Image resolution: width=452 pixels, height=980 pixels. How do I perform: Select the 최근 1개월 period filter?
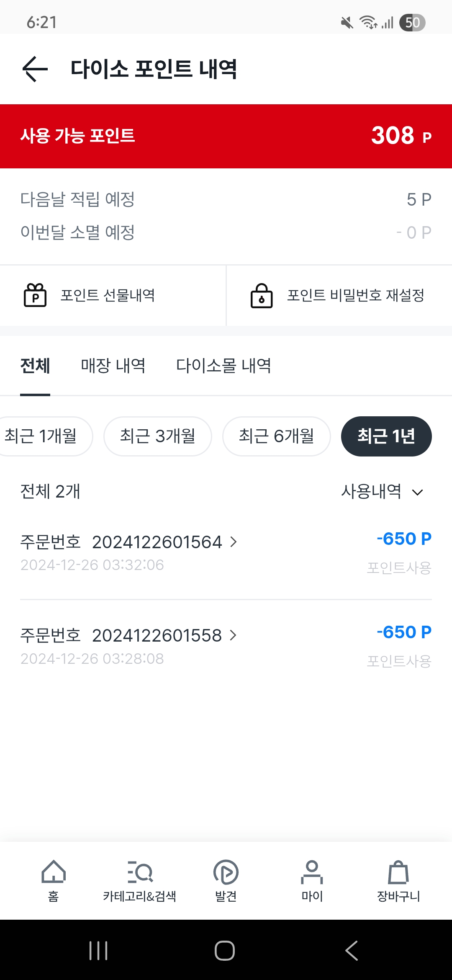(x=42, y=436)
